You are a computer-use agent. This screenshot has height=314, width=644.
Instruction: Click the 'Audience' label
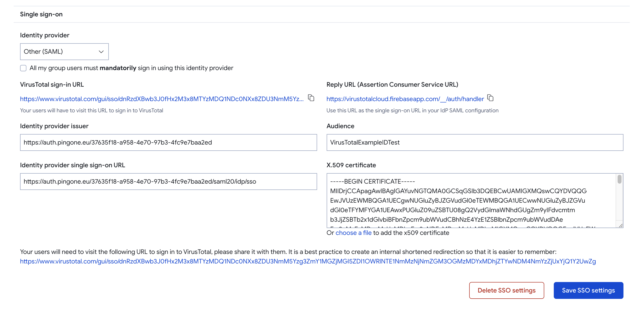click(x=340, y=126)
